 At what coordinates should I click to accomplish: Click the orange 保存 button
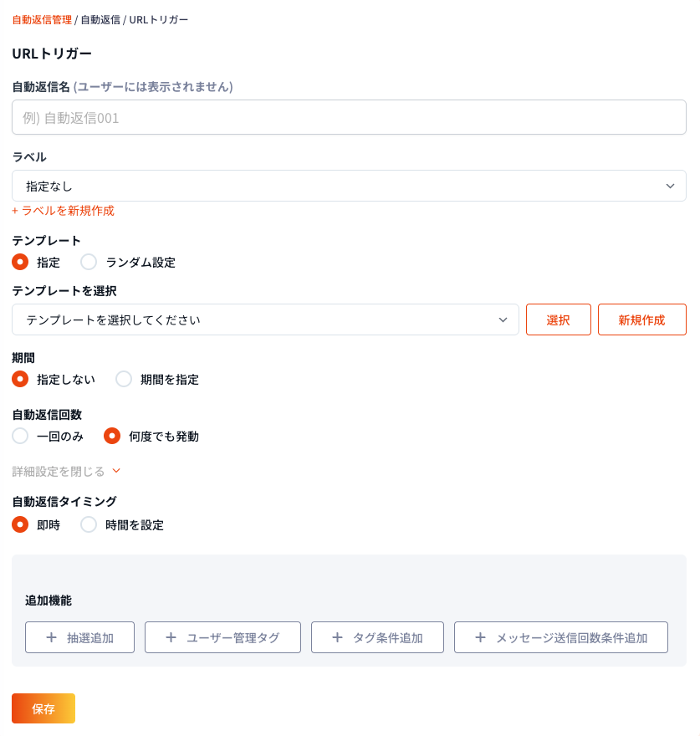tap(43, 708)
